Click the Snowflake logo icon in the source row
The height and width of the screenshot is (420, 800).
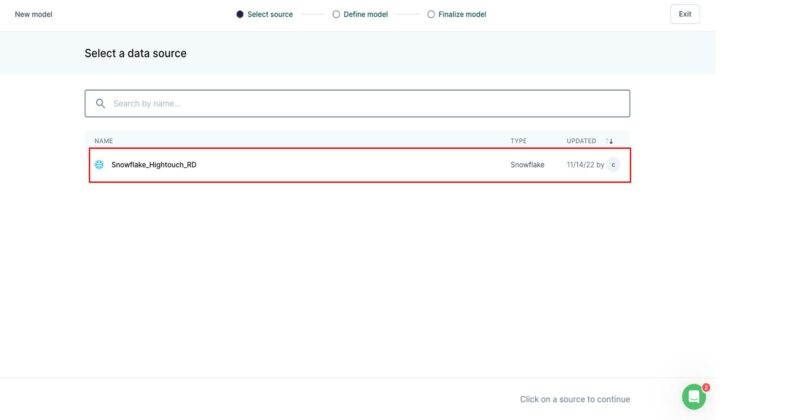click(x=99, y=164)
